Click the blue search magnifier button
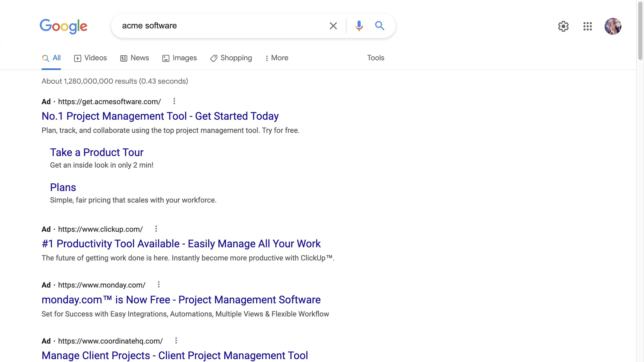The image size is (644, 362). [x=380, y=26]
